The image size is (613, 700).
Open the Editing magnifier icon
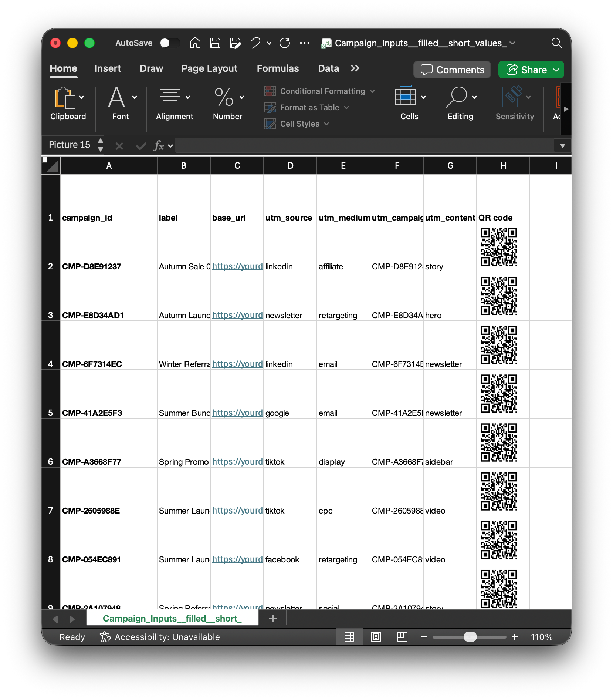(x=457, y=97)
